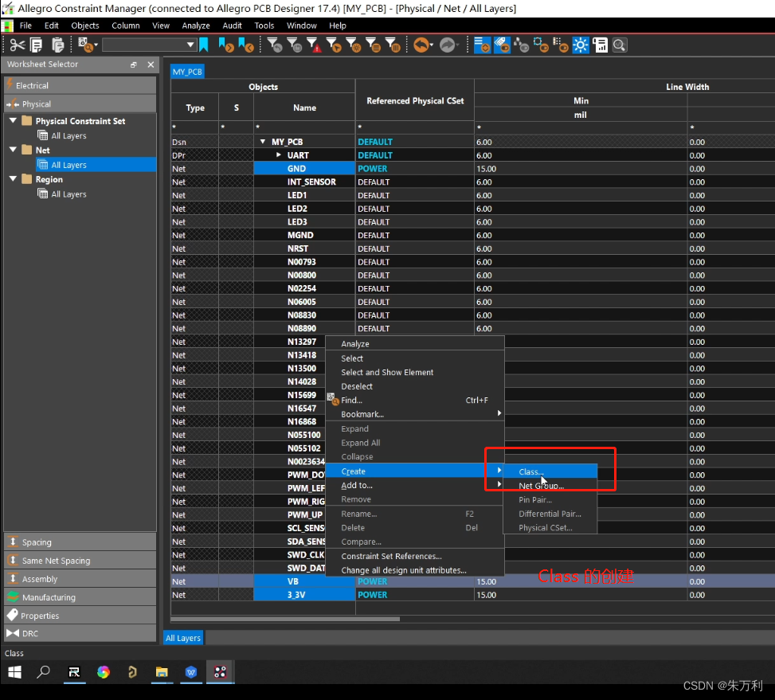Click the Bookmark toggle icon
775x700 pixels.
[x=204, y=45]
